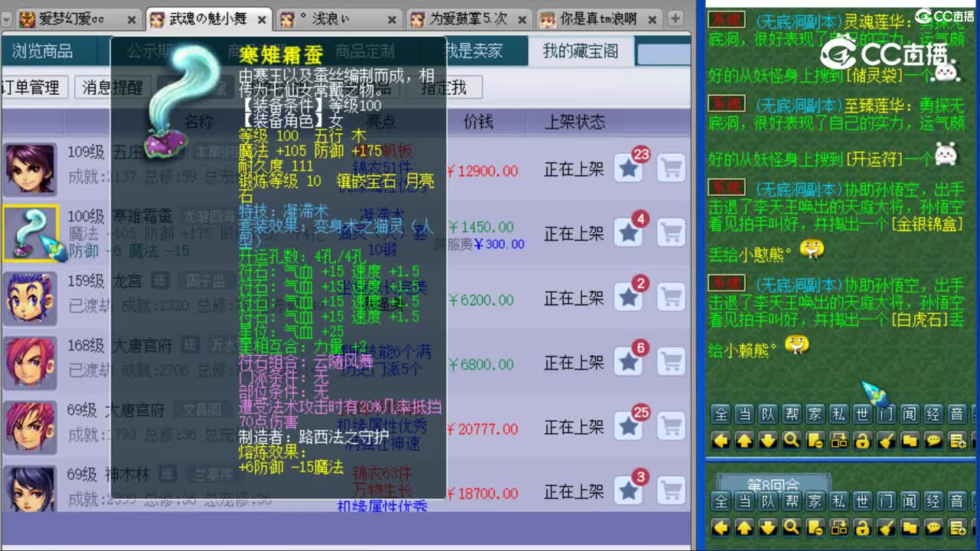Open the 你是真tm浪啊 tab
Viewport: 980px width, 551px height.
tap(600, 19)
